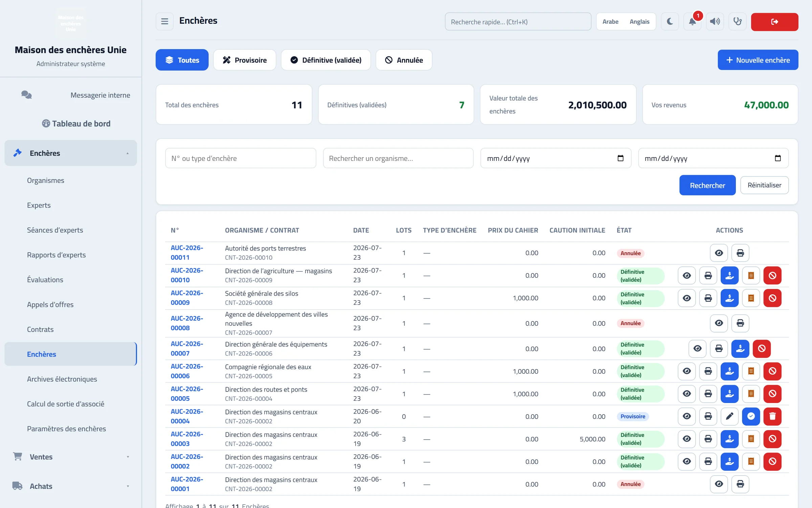View auction AUC-2026-00003 details

[686, 439]
